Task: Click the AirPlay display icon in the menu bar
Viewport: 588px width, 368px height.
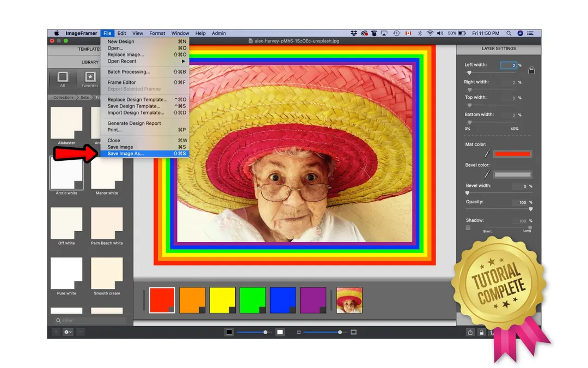Action: click(384, 33)
